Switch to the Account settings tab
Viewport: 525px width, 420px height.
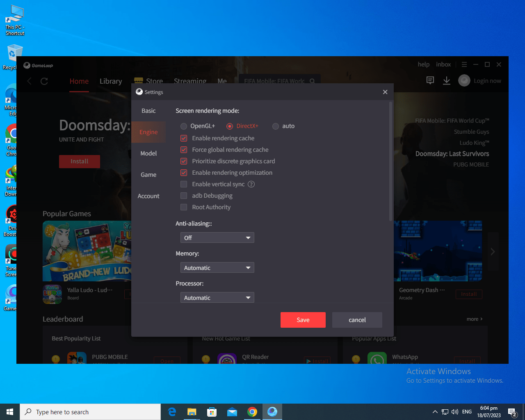tap(148, 196)
